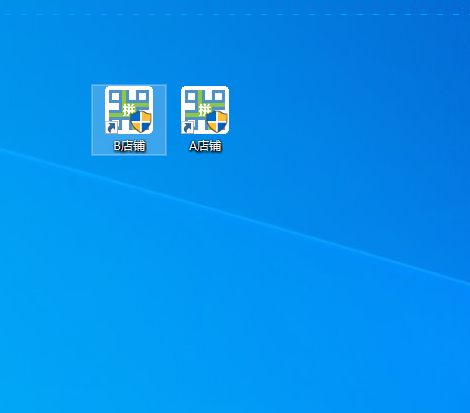Click the UAC shield badge on B店铺
Viewport: 470px width, 413px height.
(141, 121)
